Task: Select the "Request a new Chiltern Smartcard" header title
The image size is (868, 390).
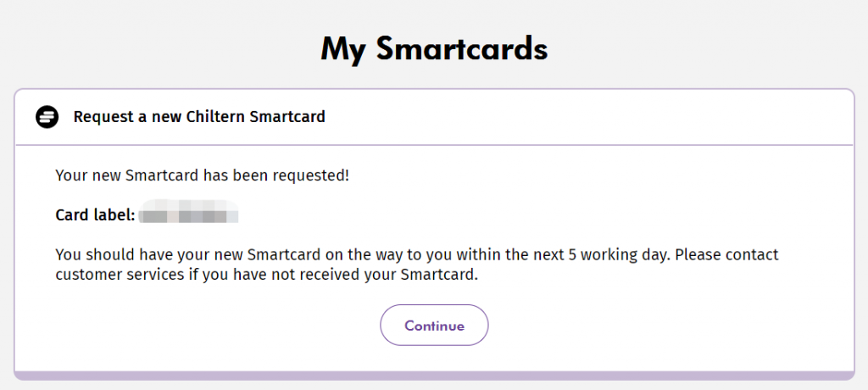Action: [x=199, y=117]
